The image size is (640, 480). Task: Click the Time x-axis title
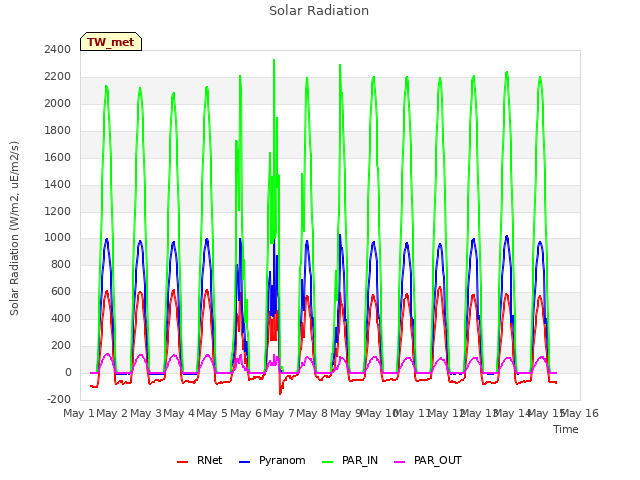click(x=566, y=429)
